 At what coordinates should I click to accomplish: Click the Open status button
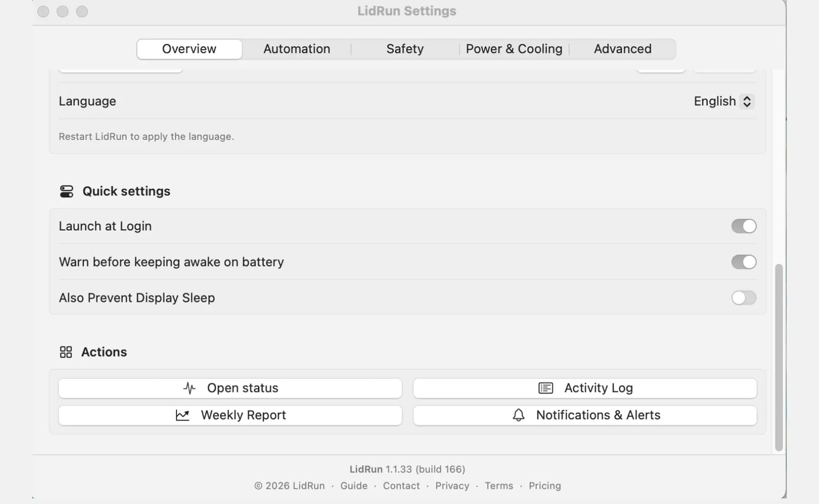[x=230, y=388]
